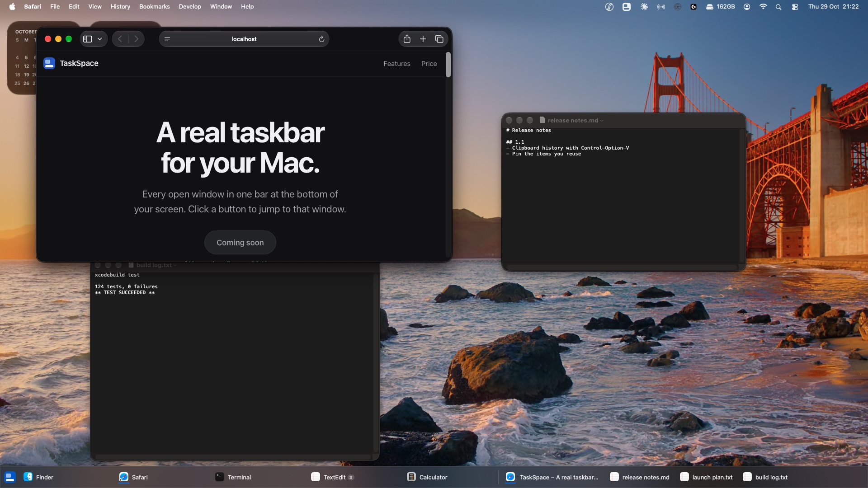This screenshot has width=868, height=488.
Task: Jump to build log.txt window in taskbar
Action: 765,477
